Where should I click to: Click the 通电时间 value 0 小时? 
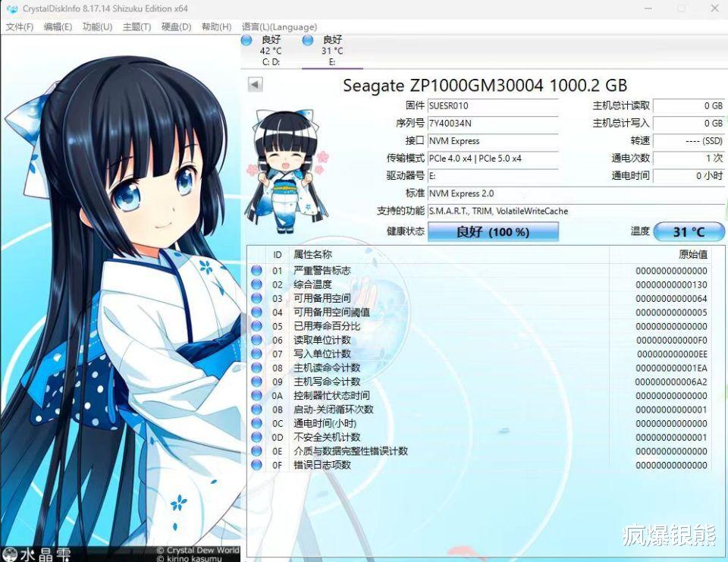689,176
